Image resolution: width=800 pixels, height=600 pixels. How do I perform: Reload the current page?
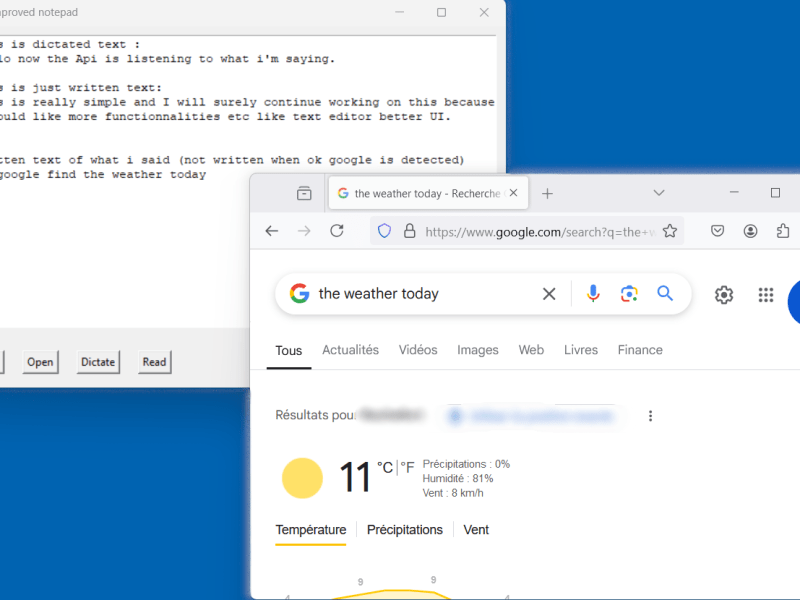point(339,230)
